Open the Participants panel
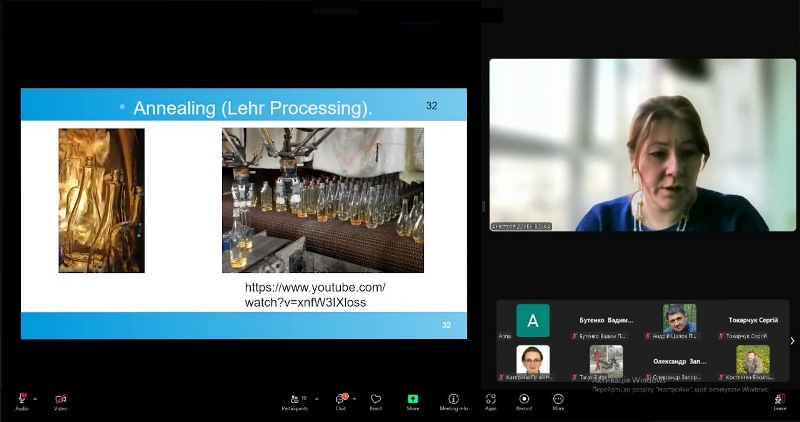The height and width of the screenshot is (422, 800). coord(295,402)
